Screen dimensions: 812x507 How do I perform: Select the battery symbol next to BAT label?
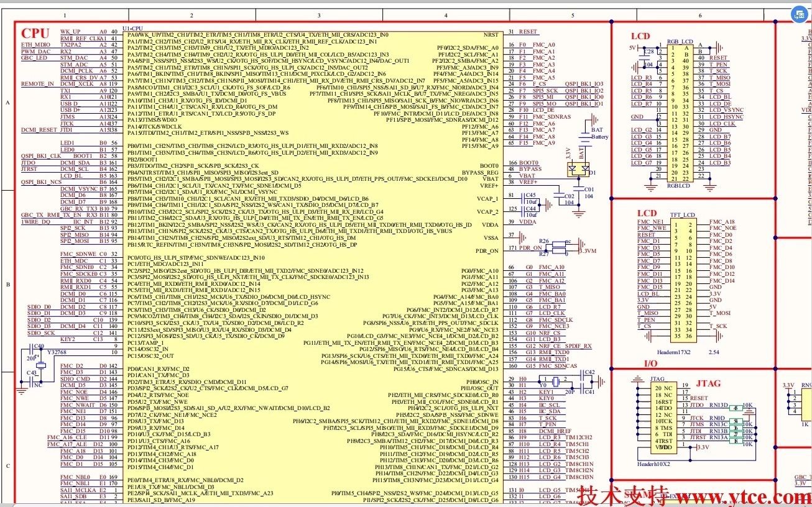click(585, 138)
